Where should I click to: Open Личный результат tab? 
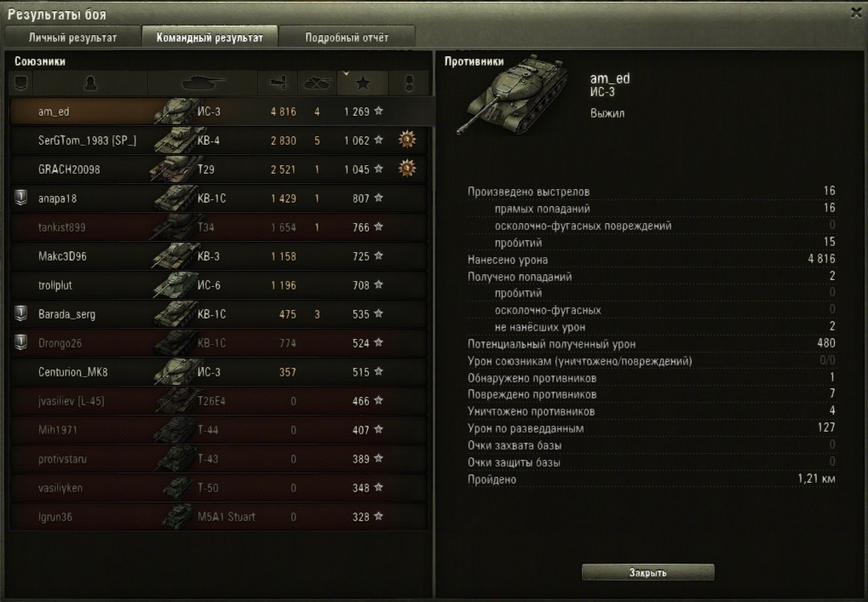point(72,37)
